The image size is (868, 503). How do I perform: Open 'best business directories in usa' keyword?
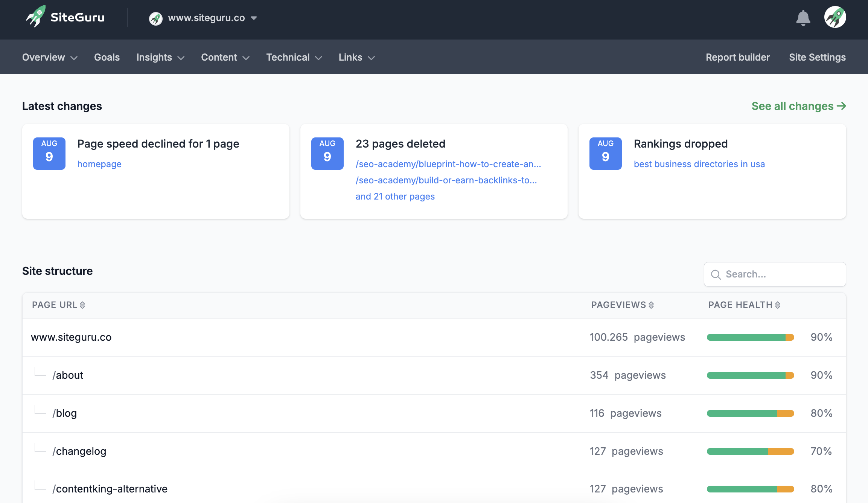(x=699, y=164)
